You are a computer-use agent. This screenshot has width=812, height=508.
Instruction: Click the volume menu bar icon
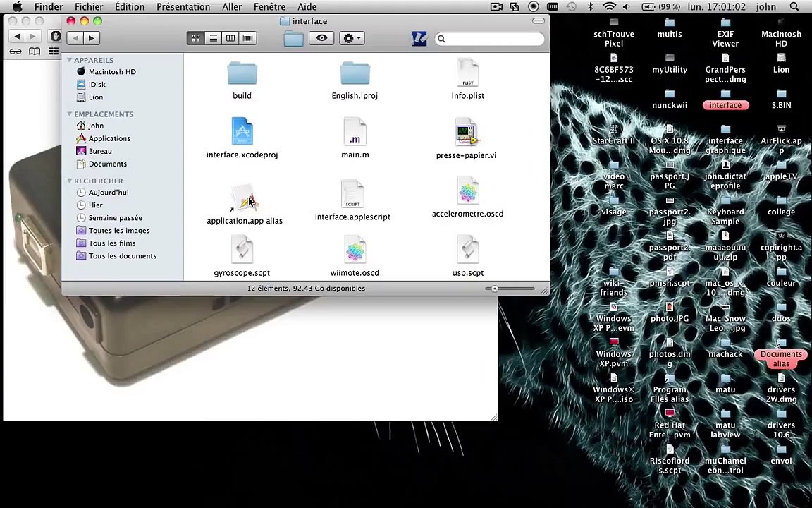point(627,7)
